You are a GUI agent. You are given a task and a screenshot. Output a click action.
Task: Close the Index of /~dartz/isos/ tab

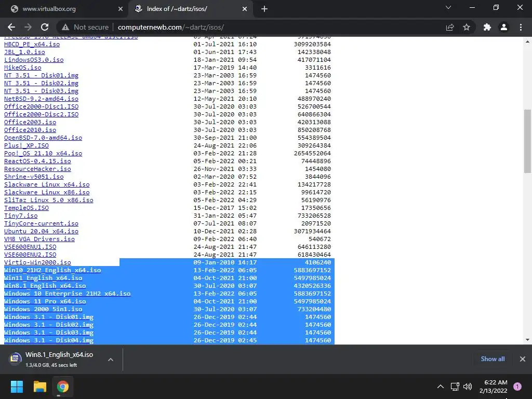pos(245,9)
